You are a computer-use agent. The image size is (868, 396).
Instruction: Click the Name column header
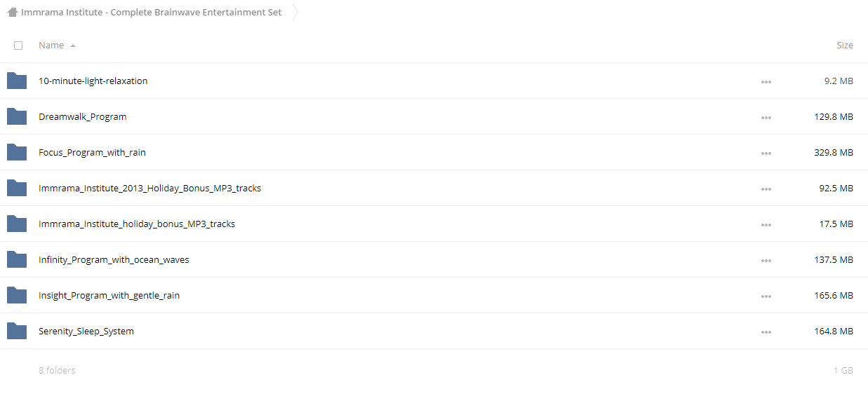click(x=51, y=45)
